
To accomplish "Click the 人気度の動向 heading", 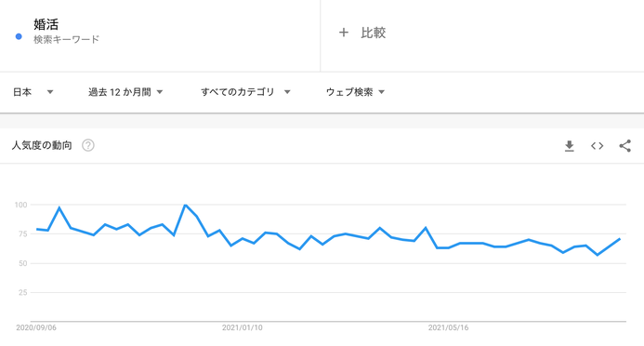I will click(x=42, y=145).
